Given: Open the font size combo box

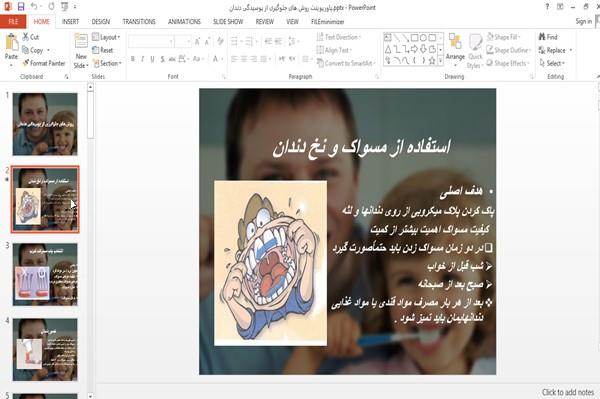Looking at the screenshot, I should [183, 41].
